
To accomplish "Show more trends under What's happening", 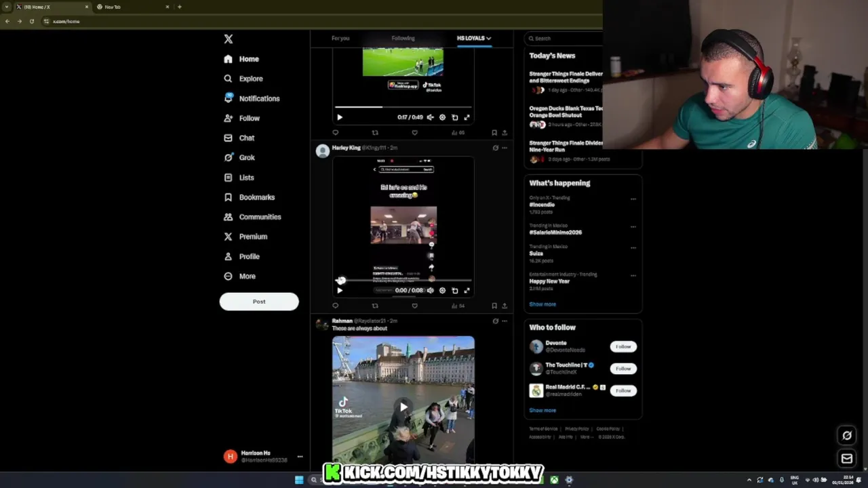I will click(x=542, y=304).
